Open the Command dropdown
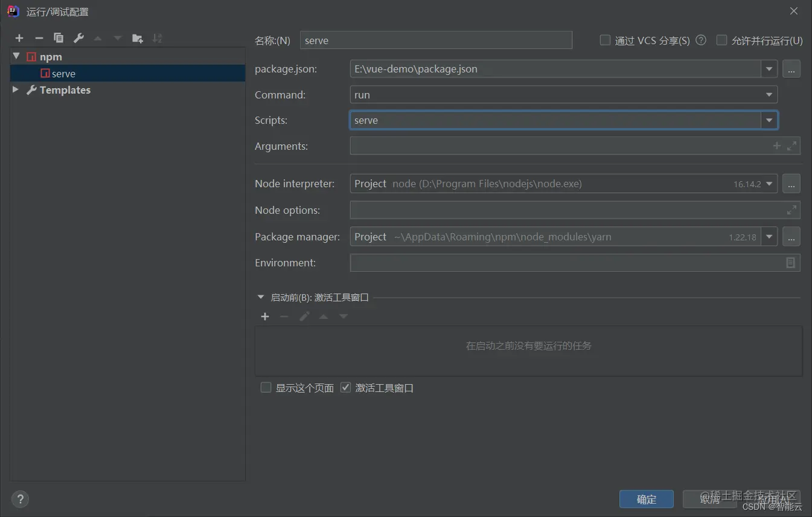This screenshot has width=812, height=517. pos(769,95)
